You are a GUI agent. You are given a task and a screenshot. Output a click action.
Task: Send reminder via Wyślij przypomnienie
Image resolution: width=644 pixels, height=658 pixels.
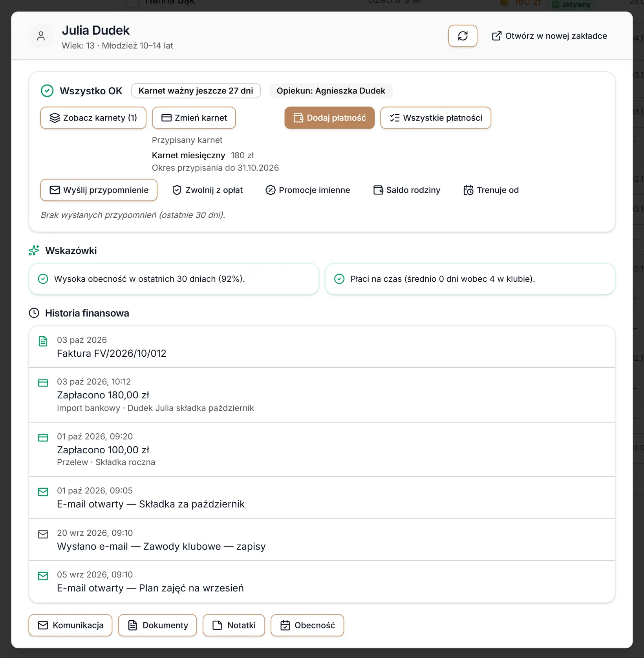[99, 190]
